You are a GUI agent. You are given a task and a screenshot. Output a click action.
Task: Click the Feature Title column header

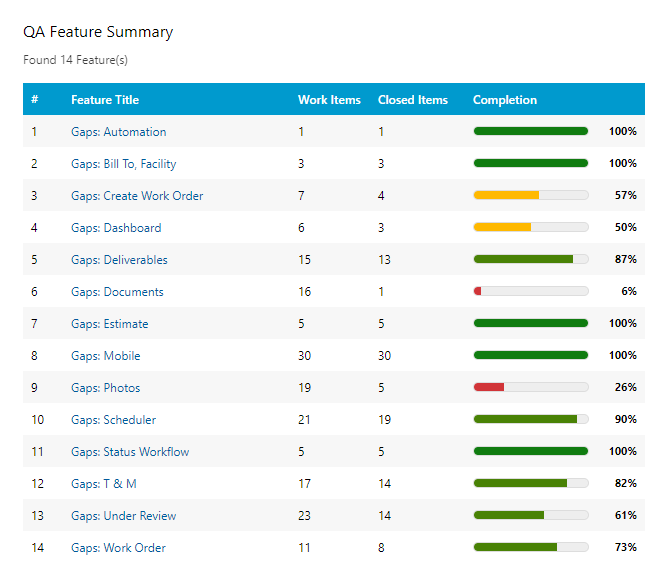click(x=105, y=100)
